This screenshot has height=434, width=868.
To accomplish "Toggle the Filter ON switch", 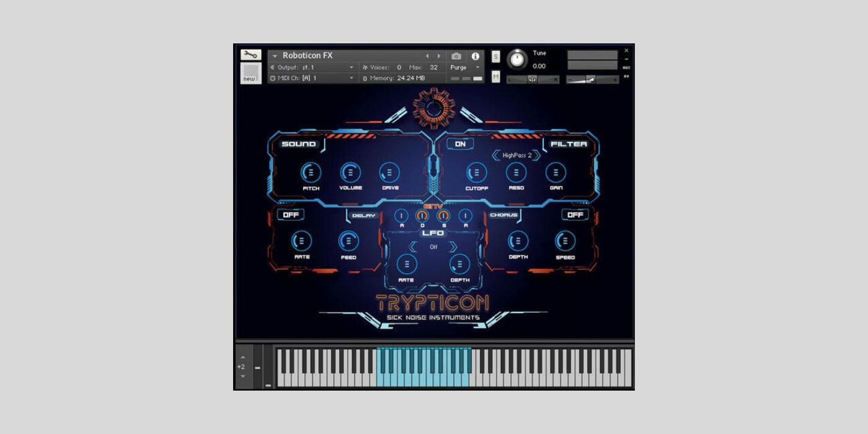I will pos(460,144).
